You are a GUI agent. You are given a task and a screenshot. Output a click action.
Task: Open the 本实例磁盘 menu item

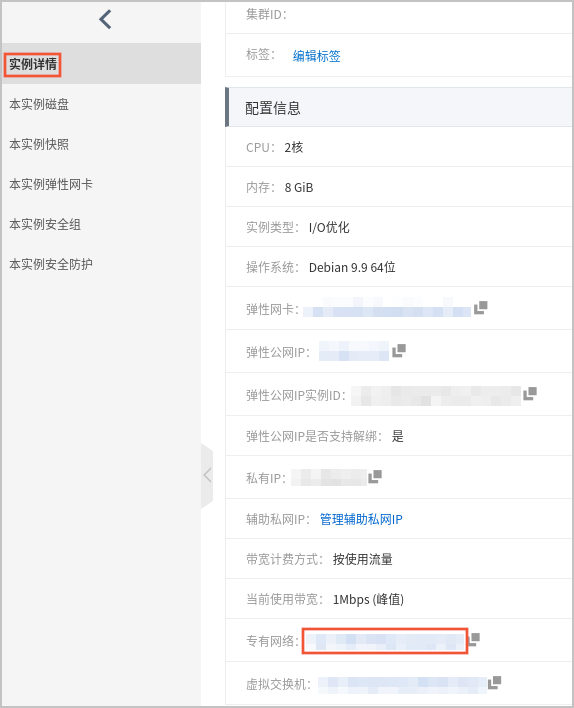pos(39,104)
